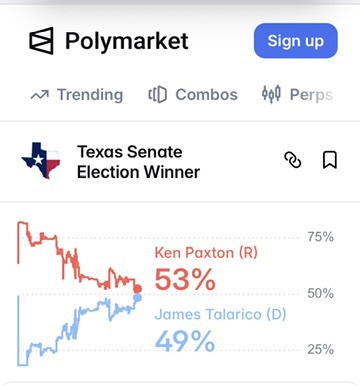The height and width of the screenshot is (386, 360).
Task: Click the Polymarket logo icon
Action: pyautogui.click(x=41, y=41)
